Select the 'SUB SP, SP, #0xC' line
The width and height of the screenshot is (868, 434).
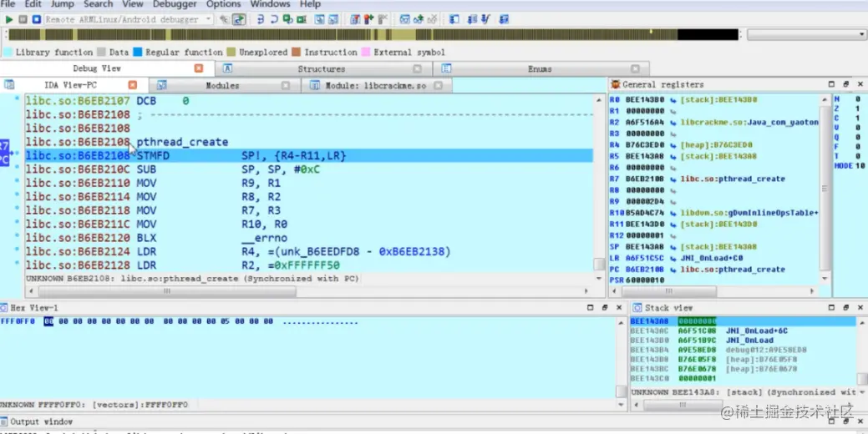(x=309, y=169)
